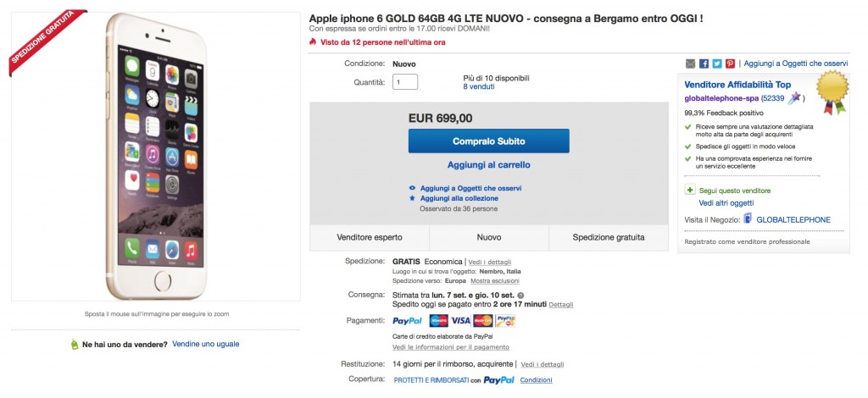The width and height of the screenshot is (868, 398).
Task: Share listing via email icon
Action: pyautogui.click(x=690, y=64)
